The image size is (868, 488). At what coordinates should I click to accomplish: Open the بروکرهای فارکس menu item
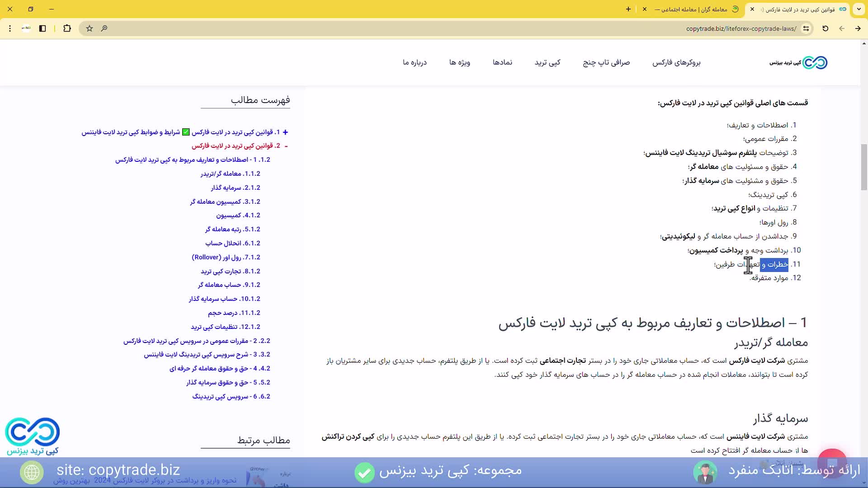676,62
